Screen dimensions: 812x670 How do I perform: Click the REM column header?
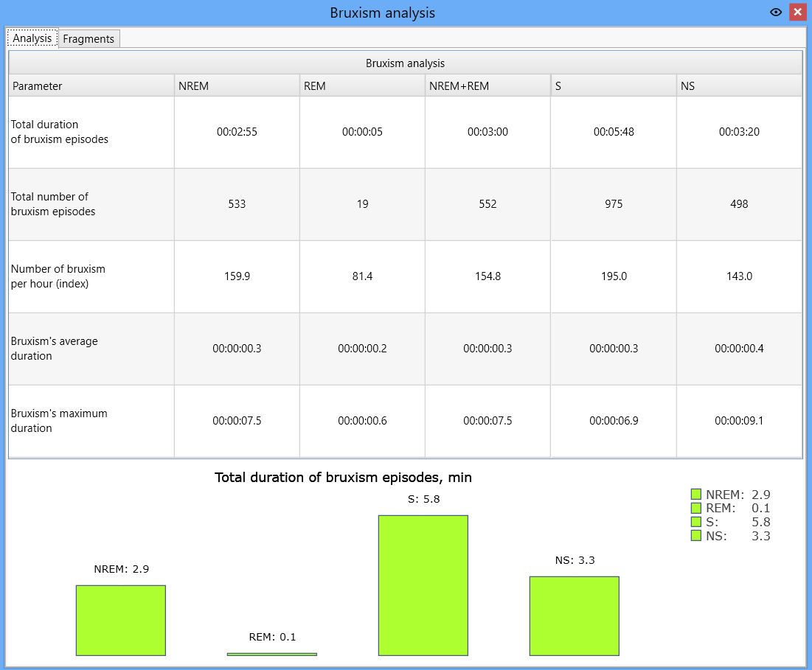click(362, 86)
